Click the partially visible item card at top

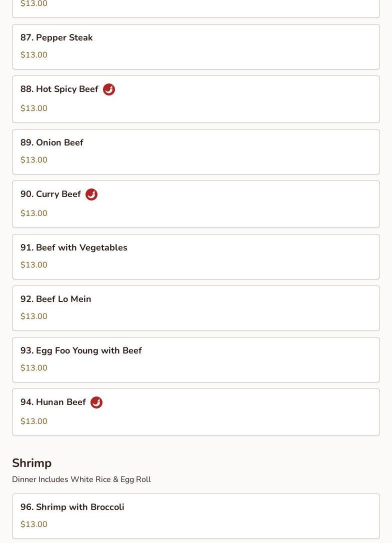point(196,8)
